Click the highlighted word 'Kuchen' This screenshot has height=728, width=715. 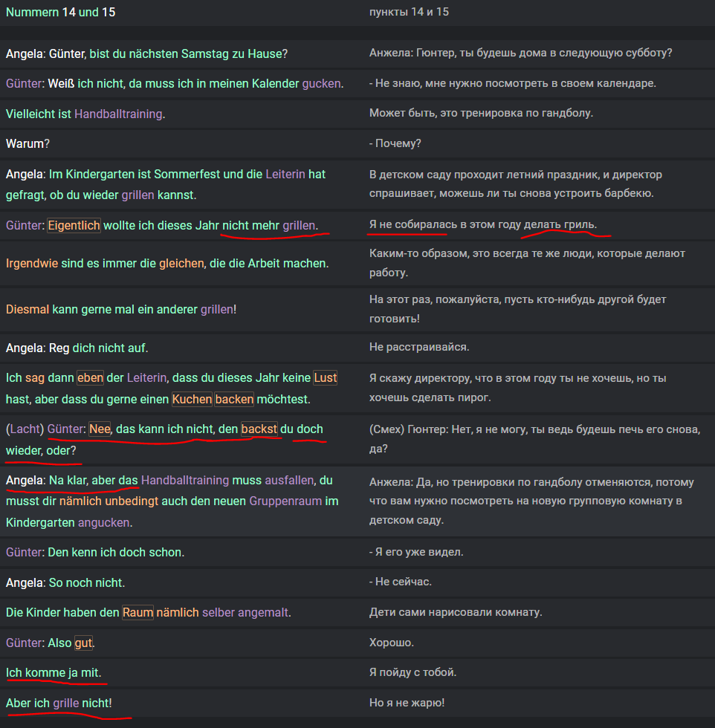(192, 399)
